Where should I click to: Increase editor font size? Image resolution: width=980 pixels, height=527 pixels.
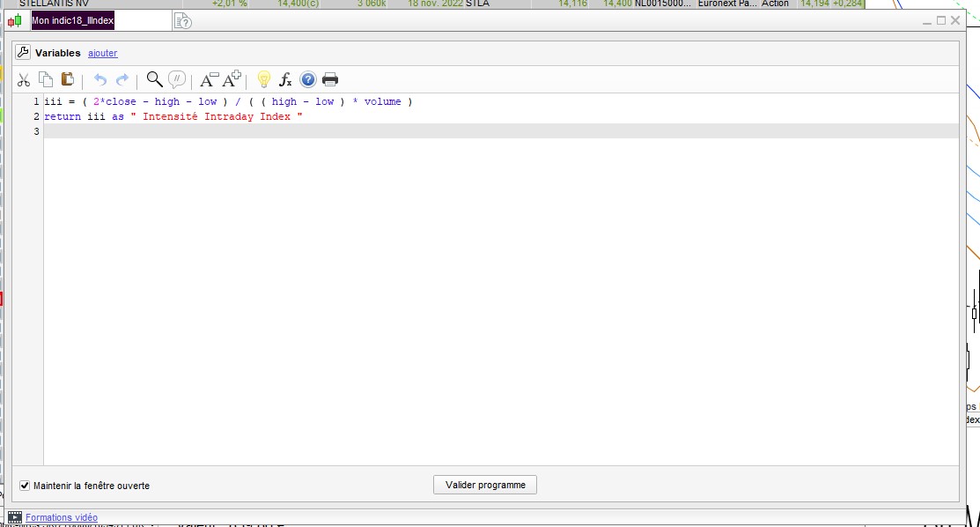232,79
